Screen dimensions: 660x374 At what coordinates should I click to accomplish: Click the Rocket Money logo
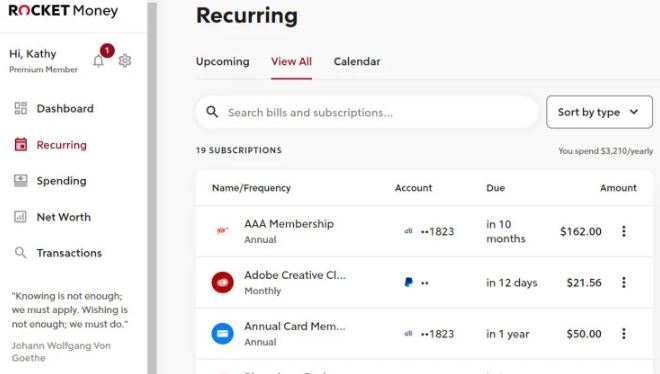coord(63,10)
